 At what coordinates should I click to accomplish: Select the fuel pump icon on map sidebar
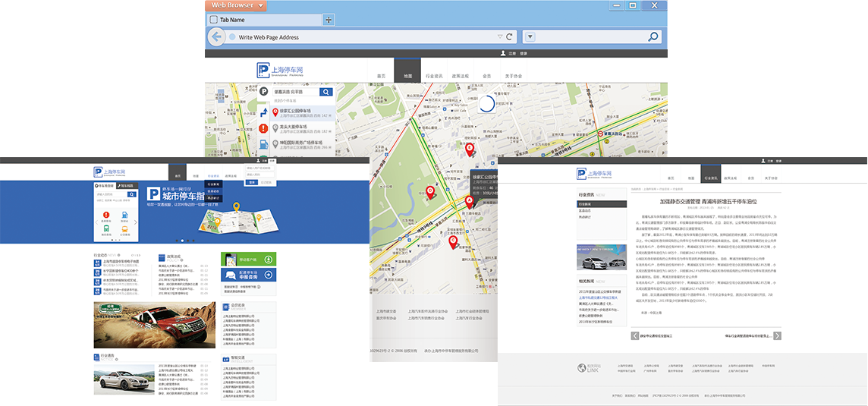tap(263, 144)
